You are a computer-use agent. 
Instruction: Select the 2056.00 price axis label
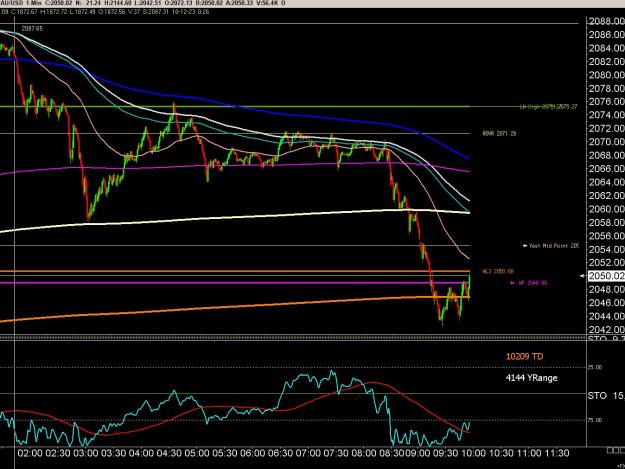point(606,235)
